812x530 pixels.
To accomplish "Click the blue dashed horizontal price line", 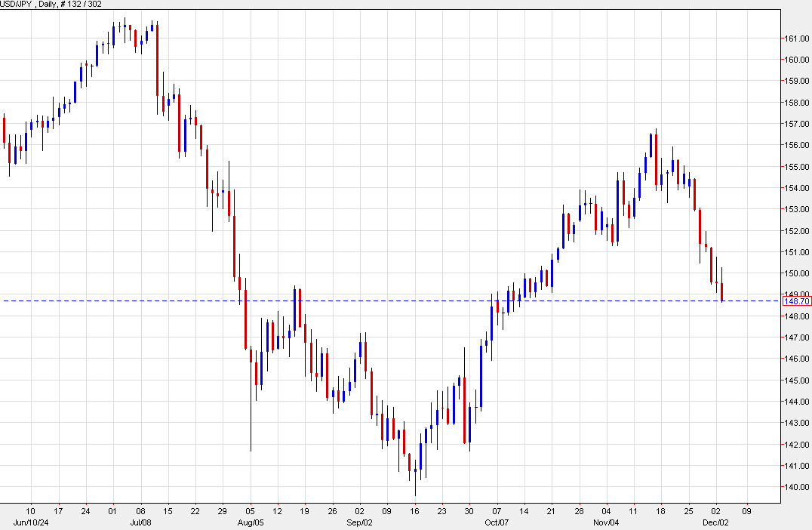I will [x=377, y=300].
